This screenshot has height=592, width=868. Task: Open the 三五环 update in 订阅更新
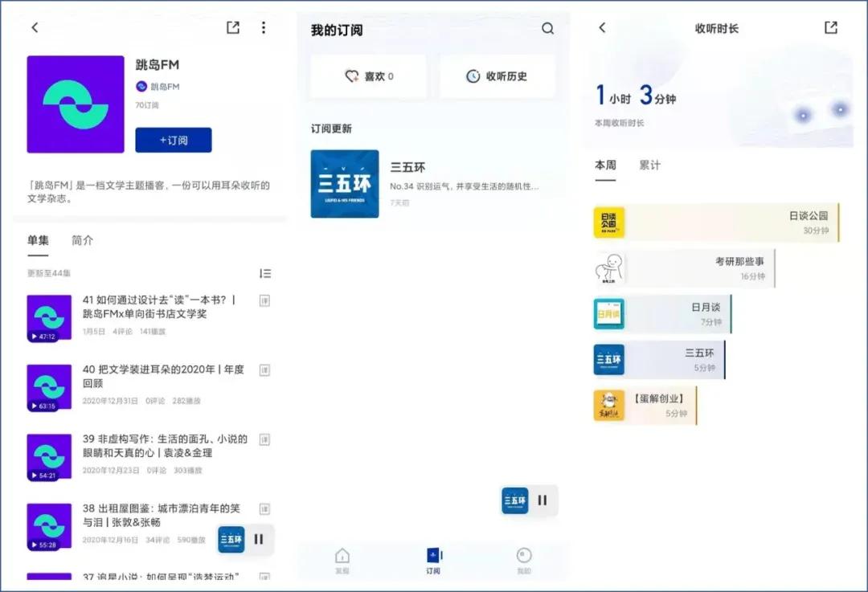(x=345, y=184)
